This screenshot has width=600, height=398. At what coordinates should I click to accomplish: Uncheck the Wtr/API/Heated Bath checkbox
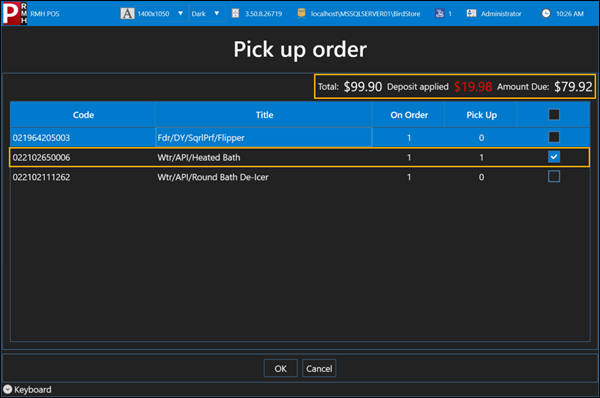pos(554,157)
